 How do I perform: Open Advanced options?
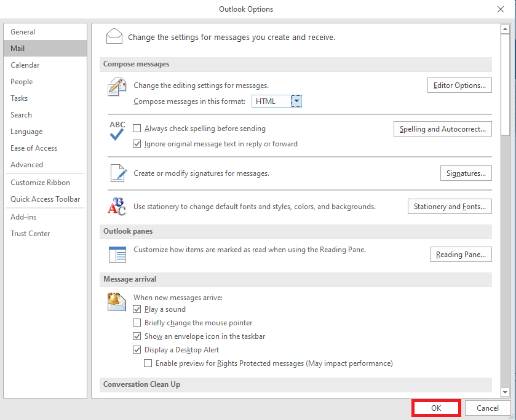coord(45,165)
